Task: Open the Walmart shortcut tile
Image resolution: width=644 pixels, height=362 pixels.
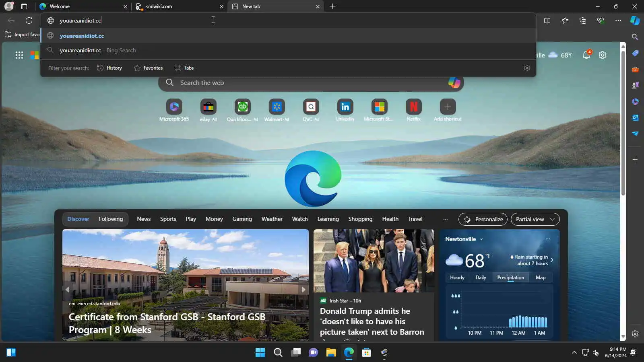Action: click(277, 110)
